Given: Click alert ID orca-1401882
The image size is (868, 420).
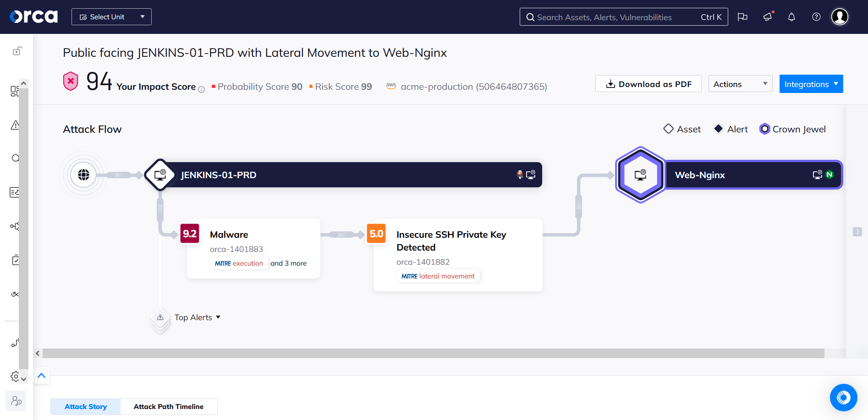Looking at the screenshot, I should pyautogui.click(x=423, y=262).
